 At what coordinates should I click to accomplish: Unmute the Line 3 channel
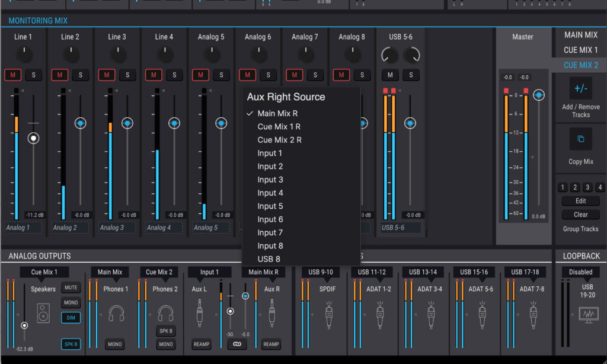pyautogui.click(x=107, y=75)
